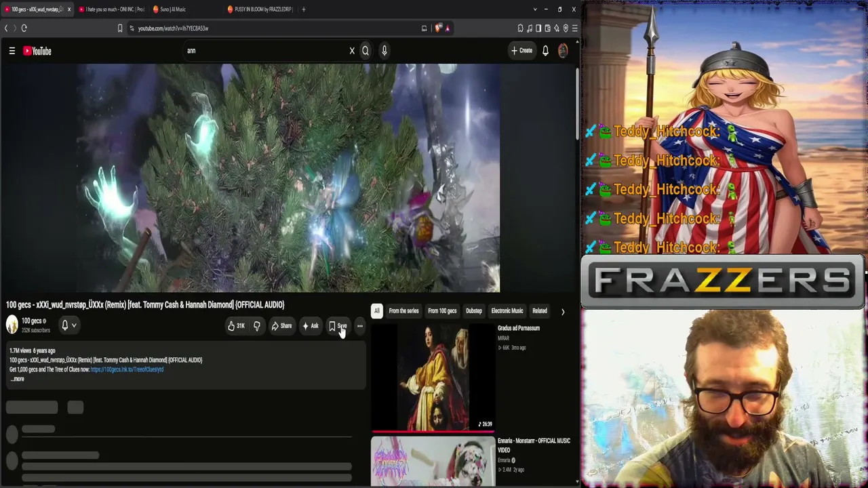Show more filter chips with the right arrow
This screenshot has height=488, width=868.
(562, 312)
